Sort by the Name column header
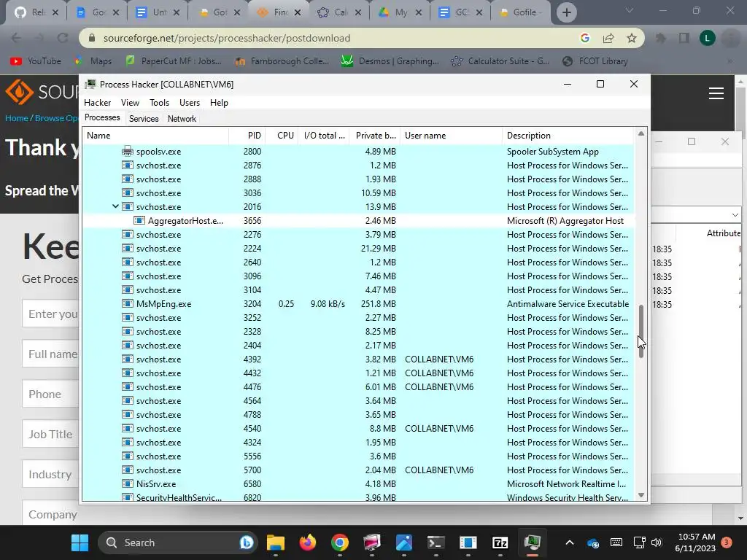 click(x=155, y=135)
